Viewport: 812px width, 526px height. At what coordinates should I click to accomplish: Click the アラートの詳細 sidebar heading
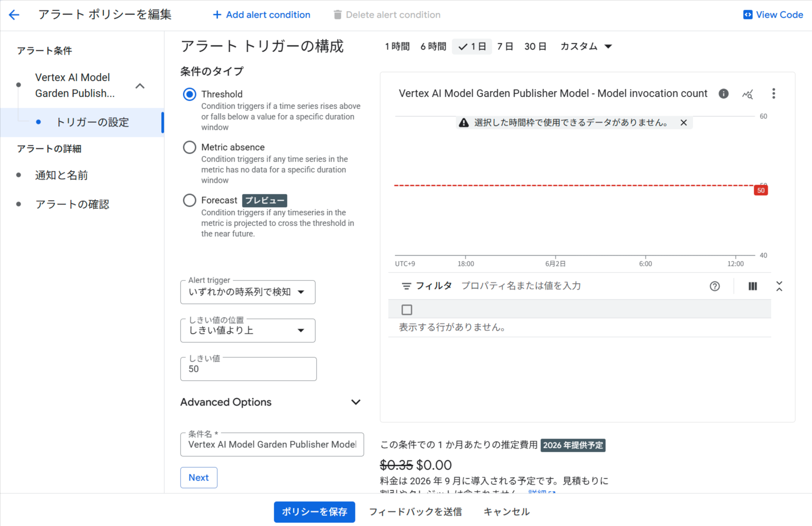coord(49,149)
